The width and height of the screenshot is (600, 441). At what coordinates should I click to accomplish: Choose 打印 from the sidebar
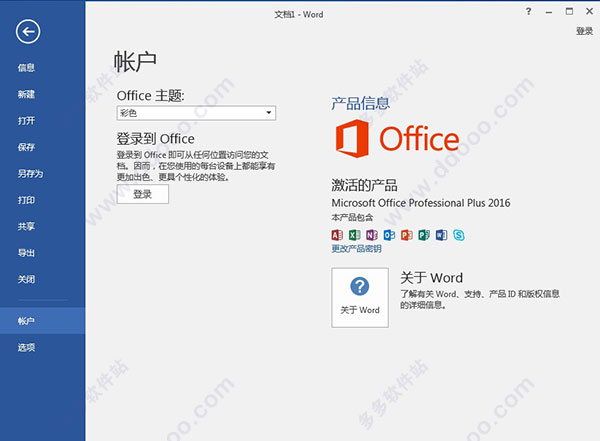[26, 200]
